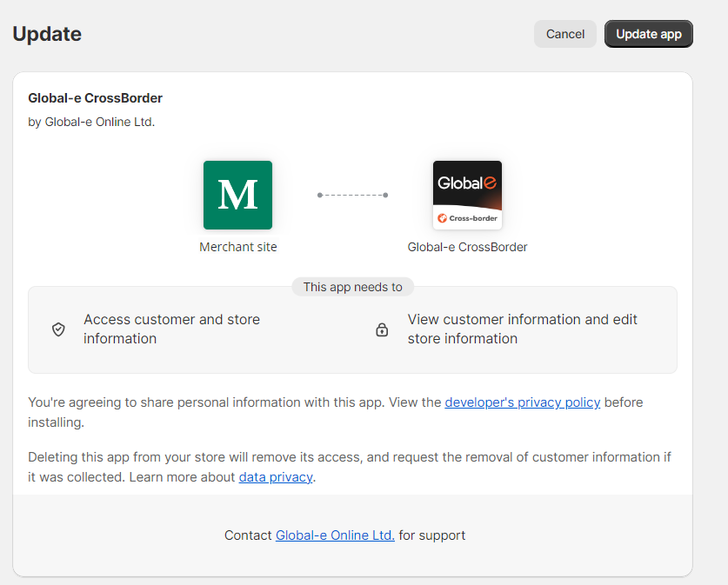The image size is (728, 585).
Task: Follow the Global-e Online Ltd. support link
Action: click(x=335, y=535)
